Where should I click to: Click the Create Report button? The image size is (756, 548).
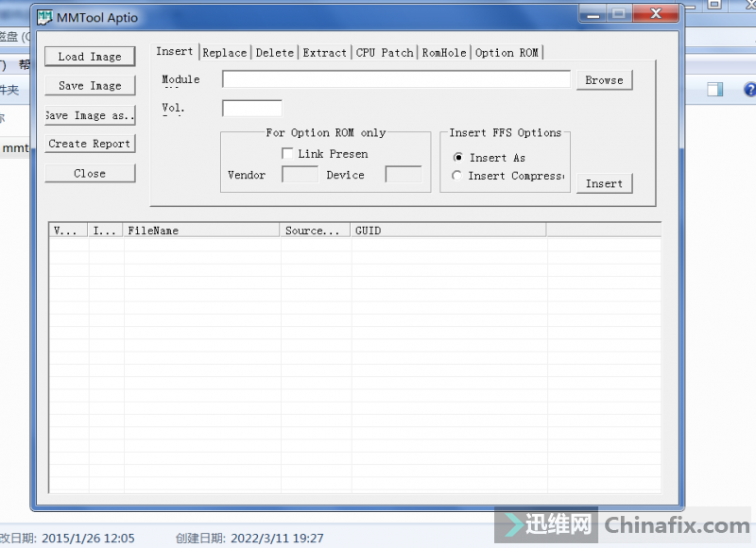[x=90, y=144]
